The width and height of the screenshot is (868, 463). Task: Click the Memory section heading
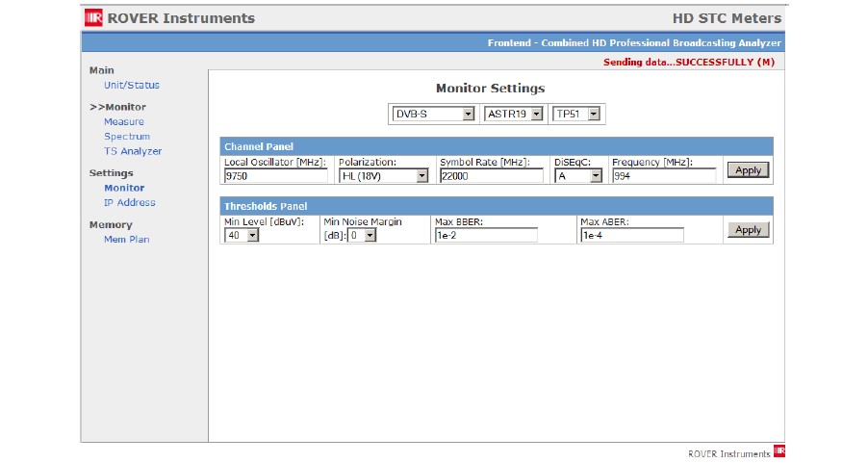111,225
